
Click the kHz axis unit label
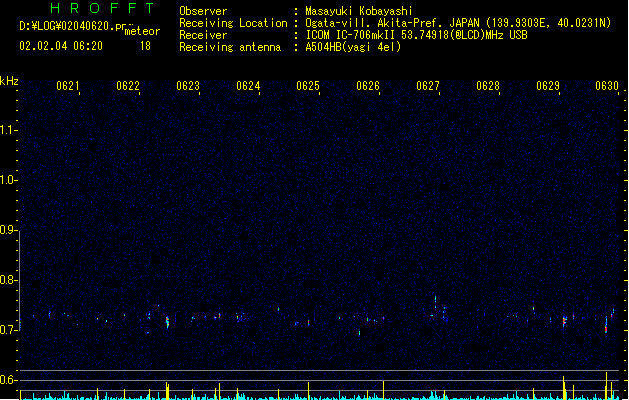[9, 81]
